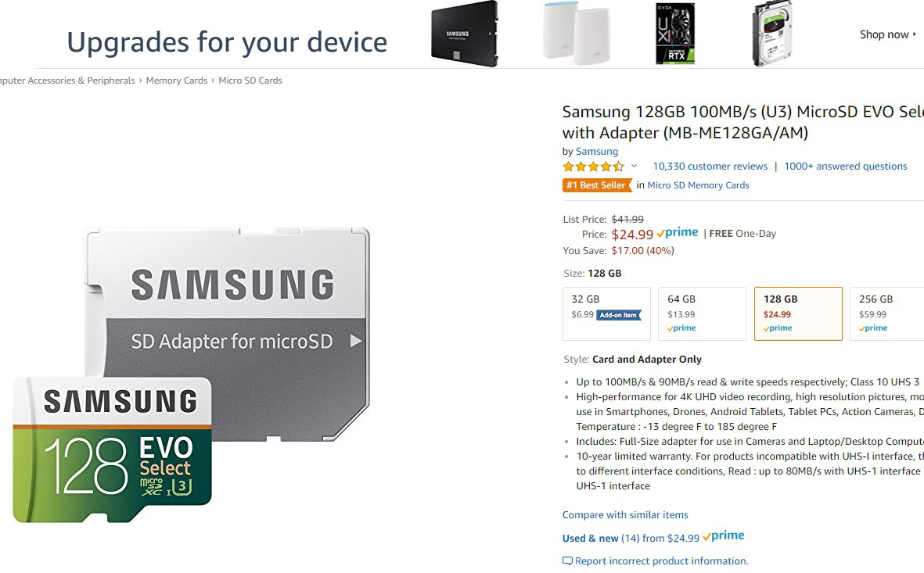Expand the star rating breakdown arrow
Screen dimensions: 924x573
point(634,166)
